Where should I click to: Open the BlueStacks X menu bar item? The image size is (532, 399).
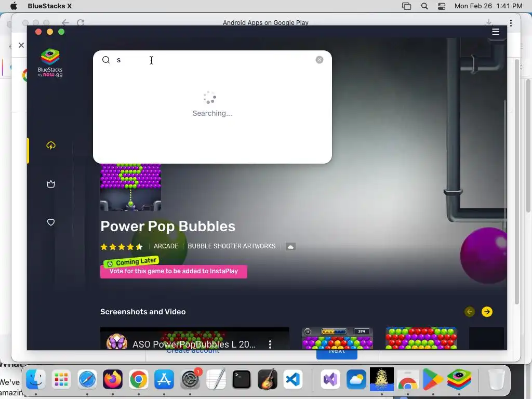[x=49, y=6]
